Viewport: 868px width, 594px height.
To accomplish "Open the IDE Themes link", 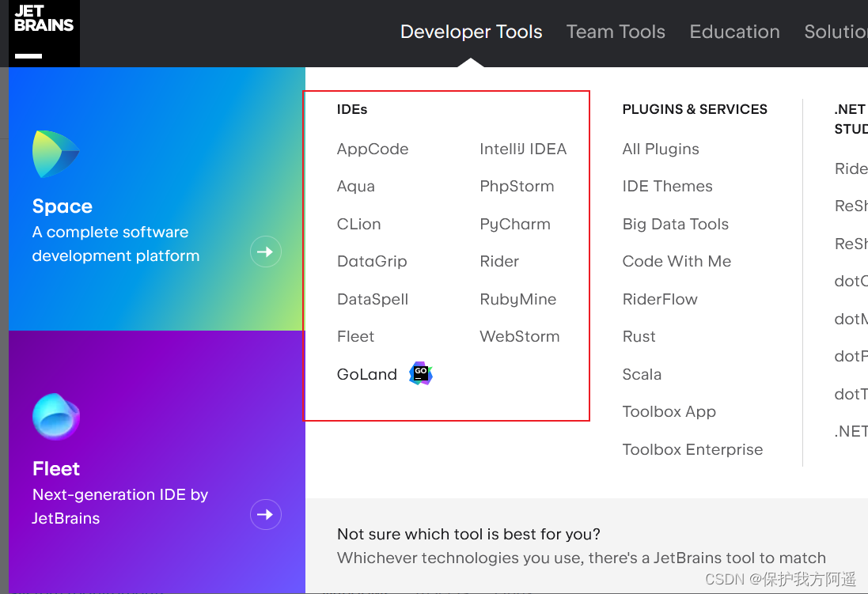I will pyautogui.click(x=667, y=187).
